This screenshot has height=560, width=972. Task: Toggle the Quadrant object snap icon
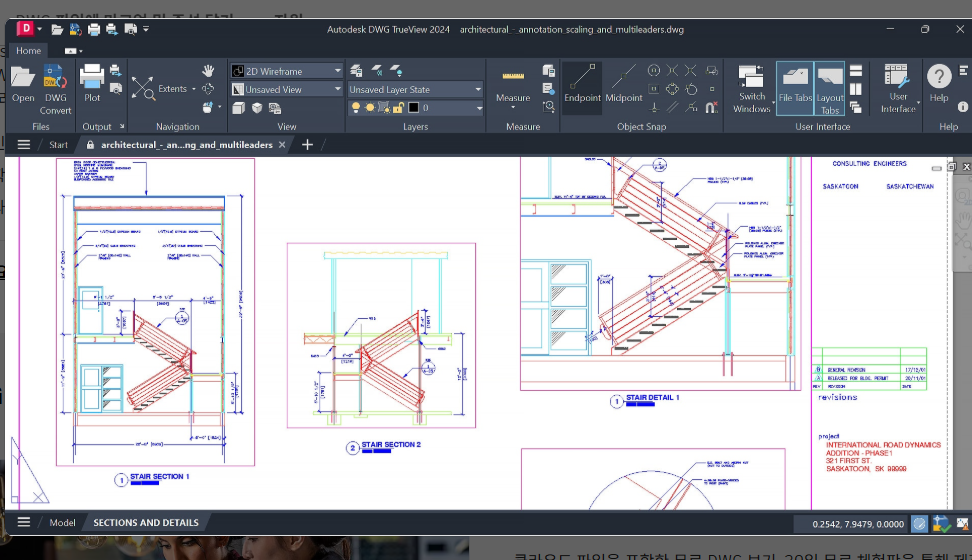pyautogui.click(x=672, y=89)
